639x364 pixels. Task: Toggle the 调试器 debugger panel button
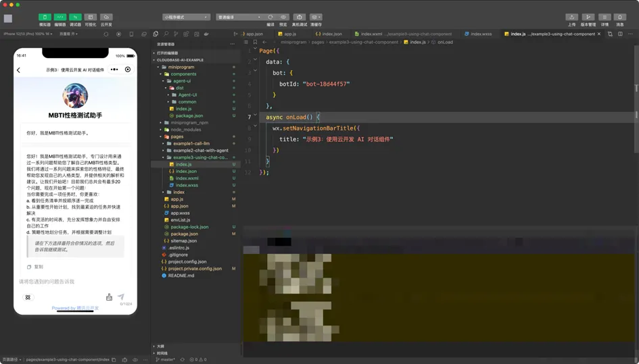click(x=75, y=17)
